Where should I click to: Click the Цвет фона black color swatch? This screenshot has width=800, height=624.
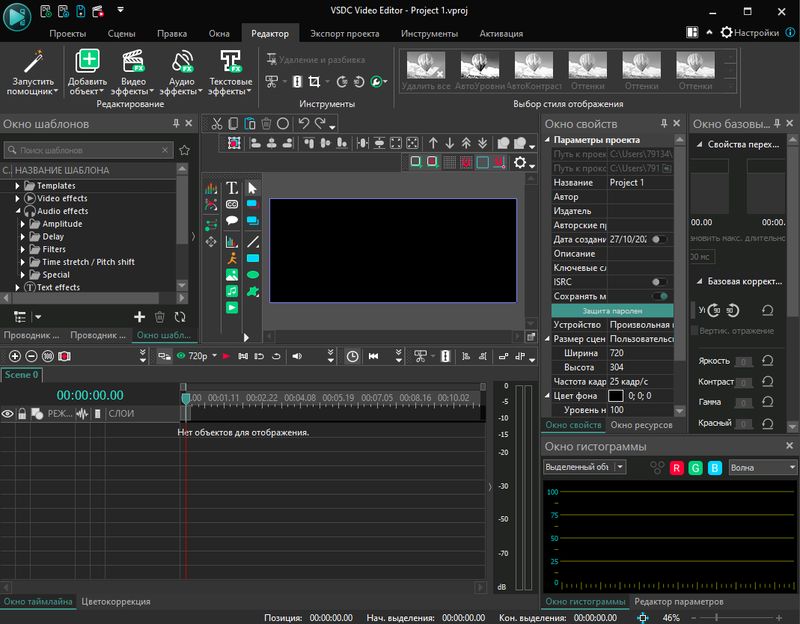click(616, 396)
